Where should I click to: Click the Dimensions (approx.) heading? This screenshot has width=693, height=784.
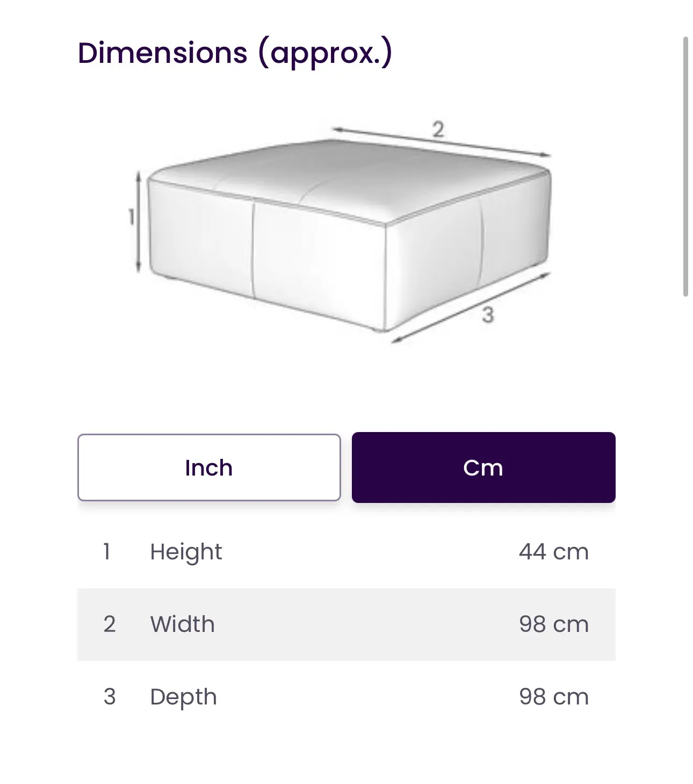pos(235,53)
